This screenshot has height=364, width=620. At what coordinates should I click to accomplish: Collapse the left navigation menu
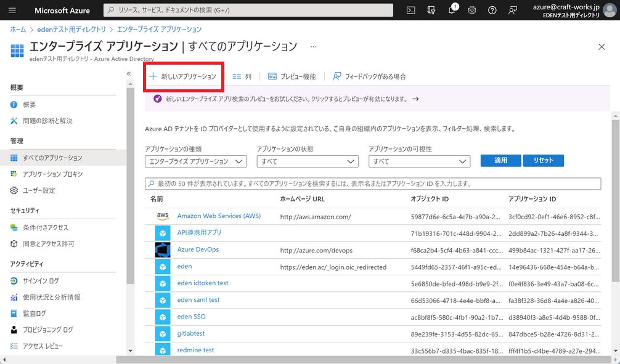click(129, 73)
